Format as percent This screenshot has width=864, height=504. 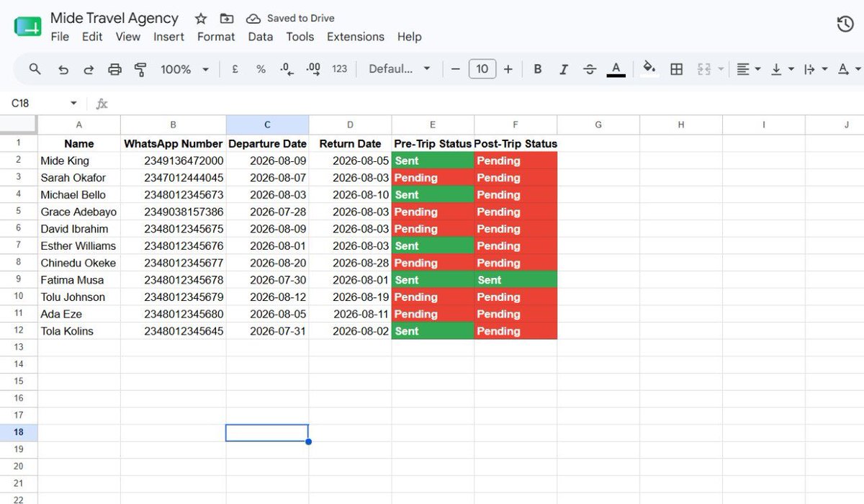[x=261, y=69]
